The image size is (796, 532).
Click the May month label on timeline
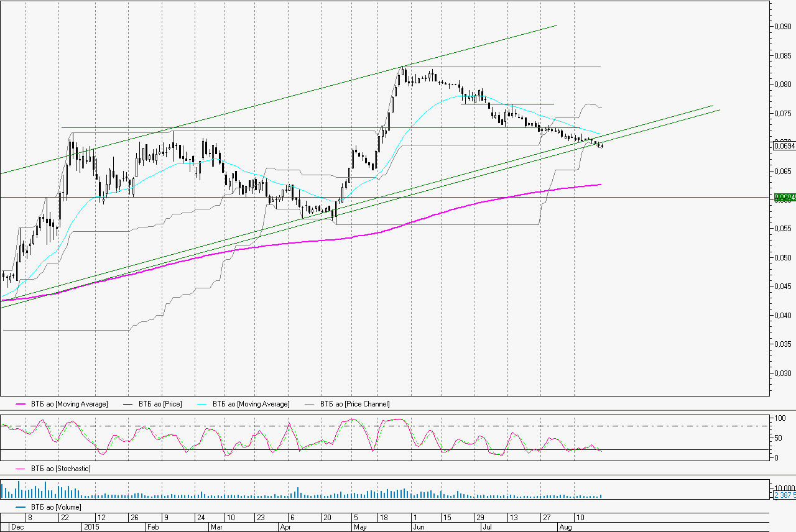click(x=359, y=526)
